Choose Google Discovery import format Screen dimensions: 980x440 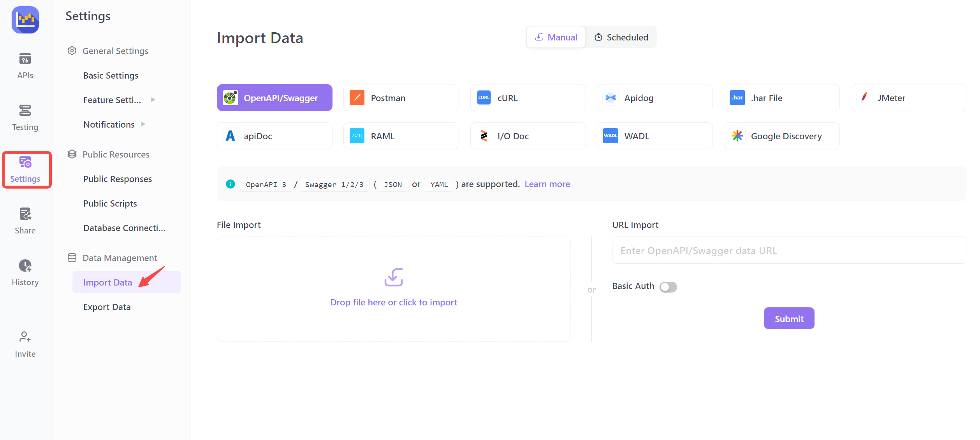tap(781, 135)
